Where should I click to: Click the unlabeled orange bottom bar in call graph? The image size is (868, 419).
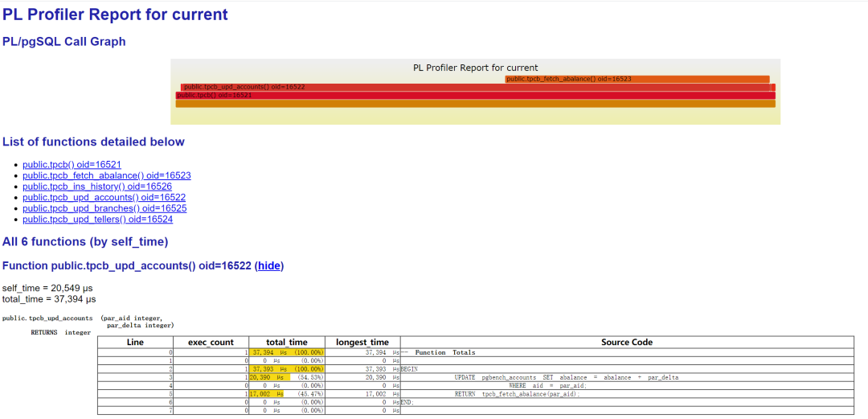476,104
